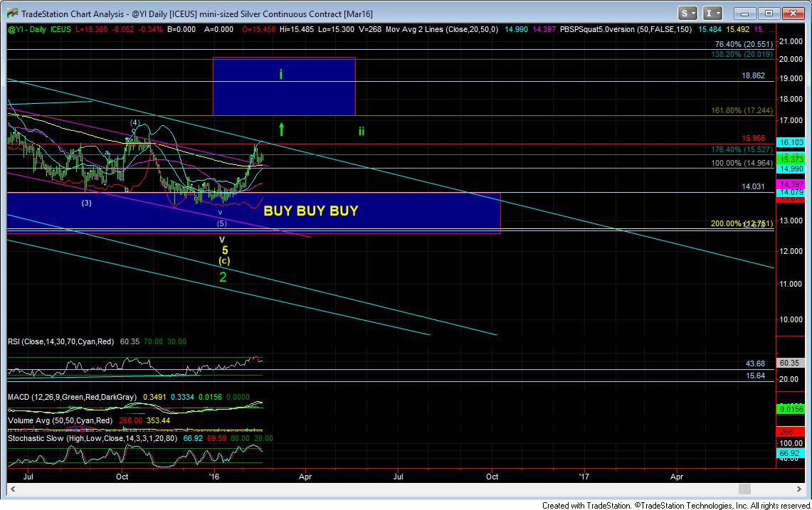Click the 'Jul' 2015 date axis label
The height and width of the screenshot is (510, 812).
tap(28, 477)
